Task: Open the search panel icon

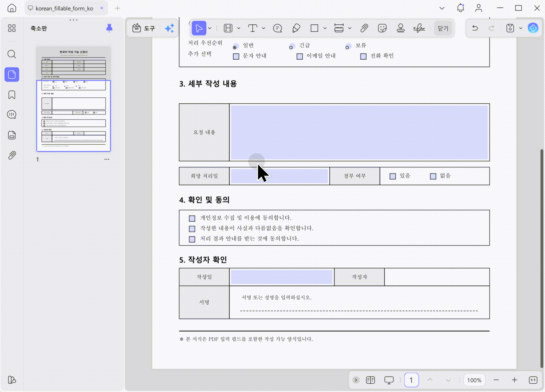Action: pyautogui.click(x=12, y=54)
